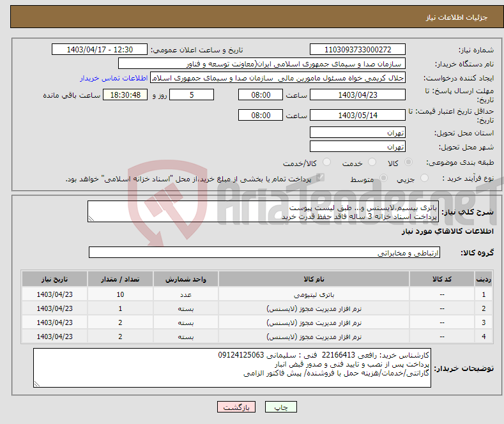Click the ردیف column header
504x424 pixels.
pyautogui.click(x=484, y=279)
